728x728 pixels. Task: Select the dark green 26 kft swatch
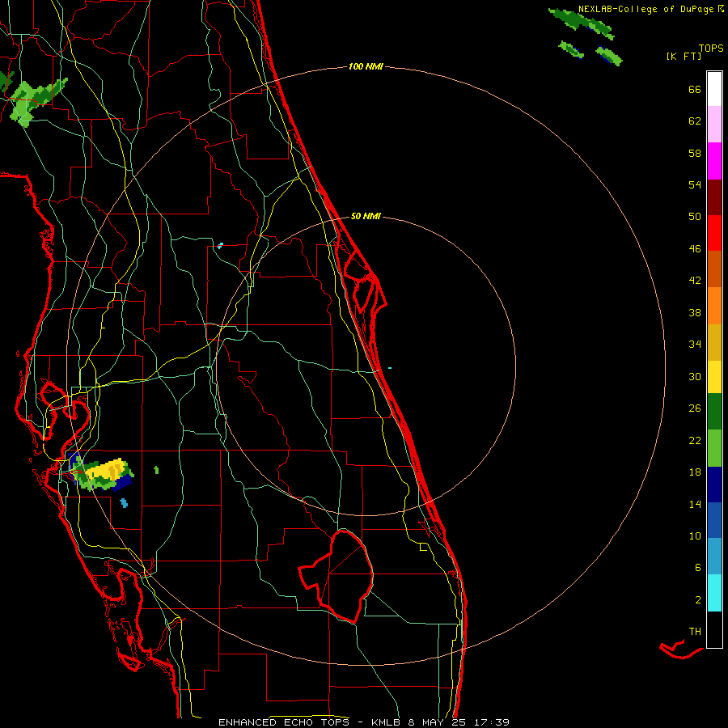click(714, 412)
